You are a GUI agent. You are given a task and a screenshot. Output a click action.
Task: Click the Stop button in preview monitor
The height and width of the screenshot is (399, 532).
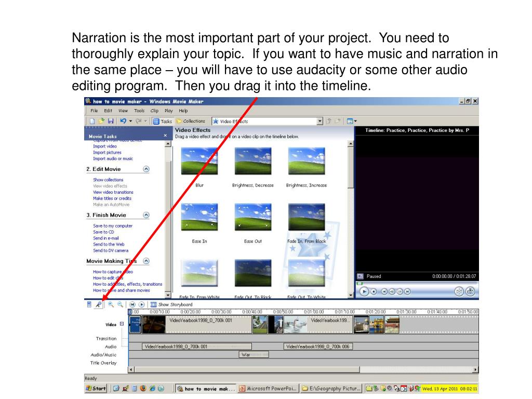pos(374,291)
